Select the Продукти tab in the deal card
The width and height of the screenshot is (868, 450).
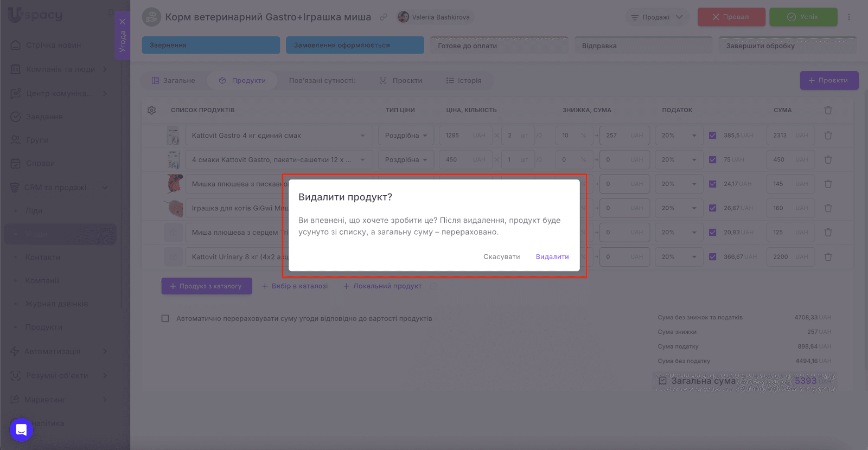click(x=242, y=81)
